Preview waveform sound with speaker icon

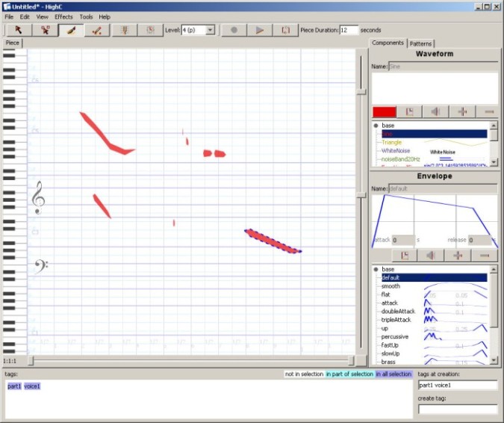(x=435, y=111)
